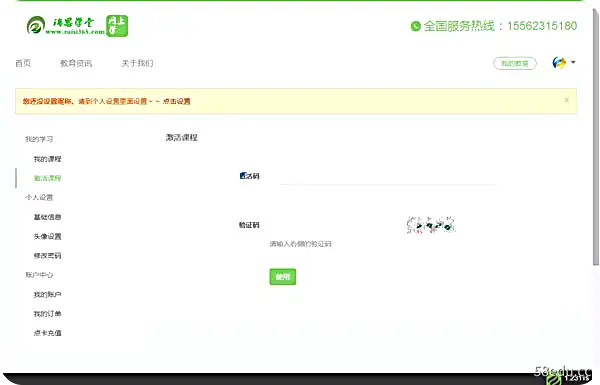
Task: Click the 个人设置 sidebar heading
Action: (x=39, y=197)
